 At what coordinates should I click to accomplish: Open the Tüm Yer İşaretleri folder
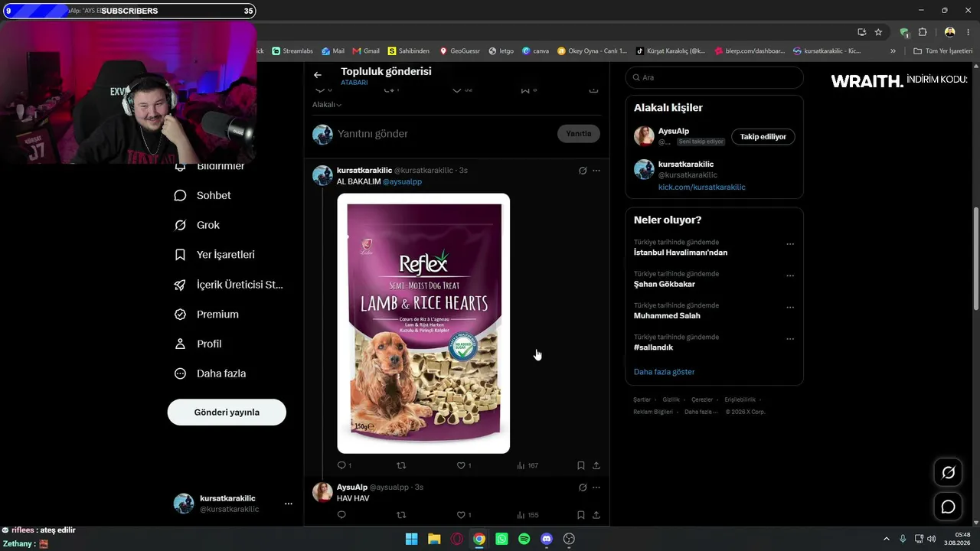(x=942, y=51)
